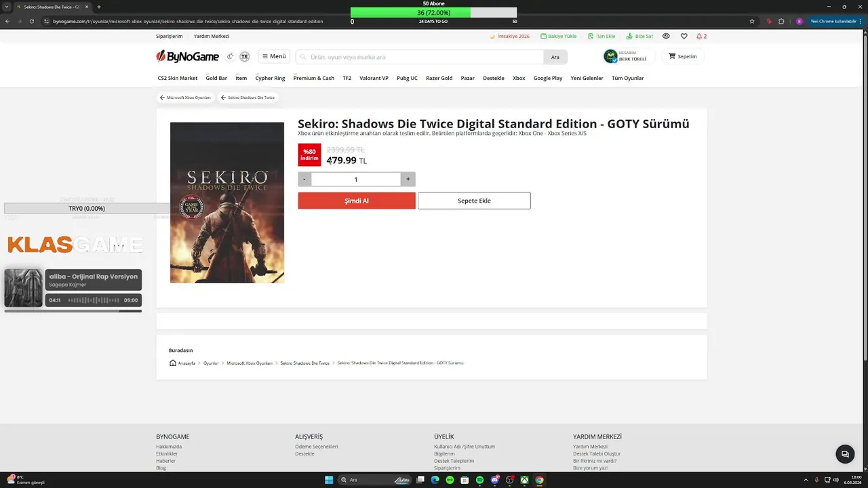This screenshot has width=868, height=488.
Task: Click the Ara search button
Action: click(555, 57)
